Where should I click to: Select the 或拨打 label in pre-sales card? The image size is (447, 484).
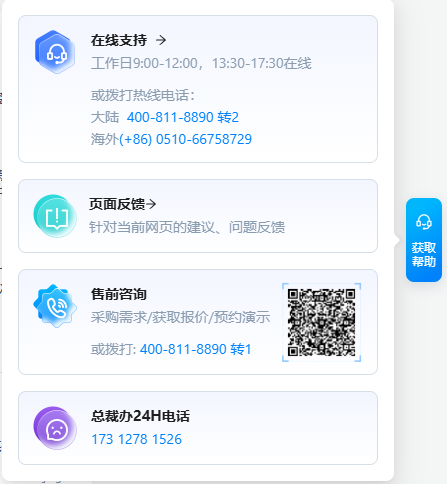click(113, 349)
